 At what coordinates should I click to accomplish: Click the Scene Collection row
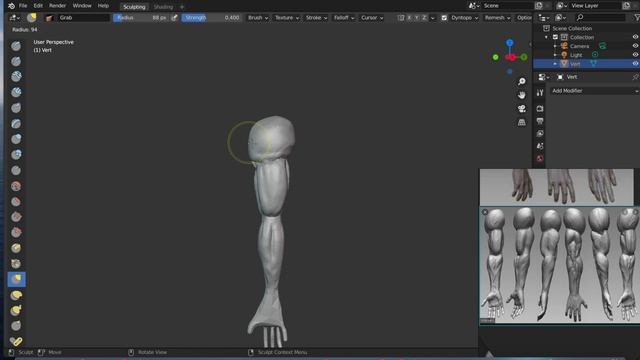pos(587,28)
